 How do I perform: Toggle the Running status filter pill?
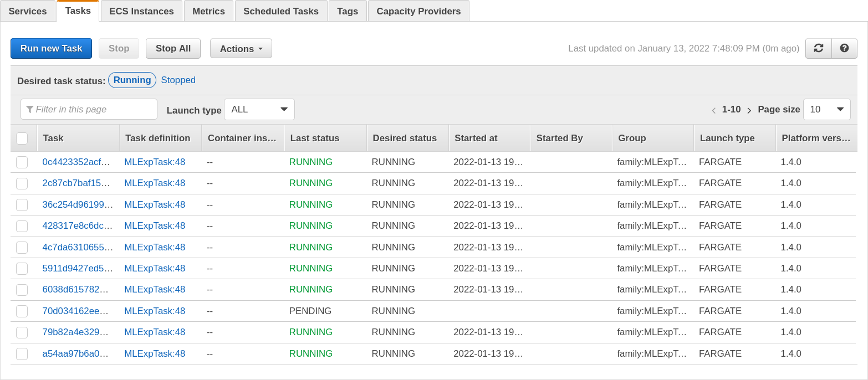point(132,80)
